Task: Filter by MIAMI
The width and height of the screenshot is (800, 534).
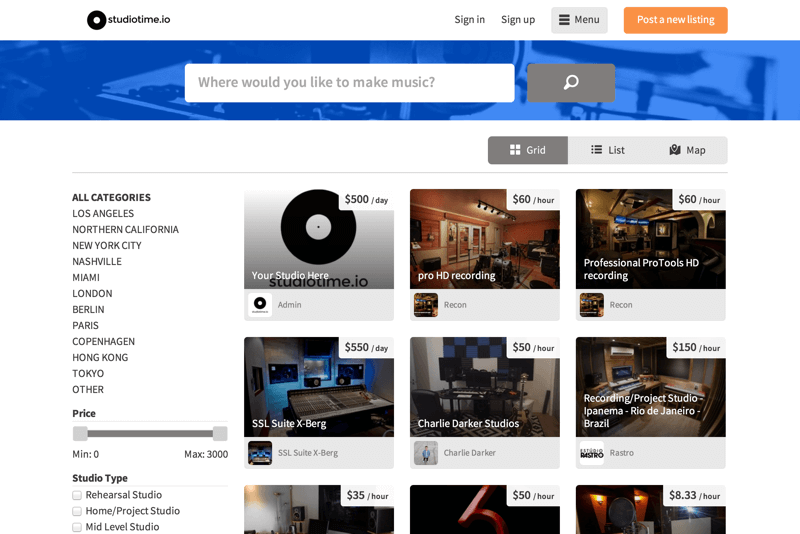Action: tap(86, 277)
